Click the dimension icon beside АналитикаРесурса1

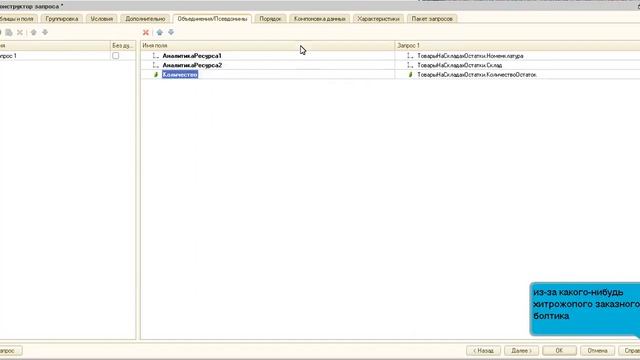point(155,56)
